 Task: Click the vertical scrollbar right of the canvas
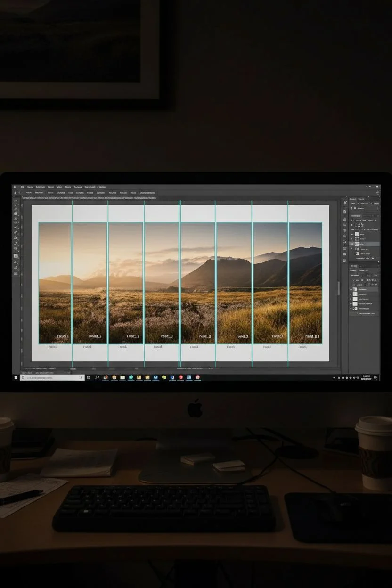pos(338,287)
